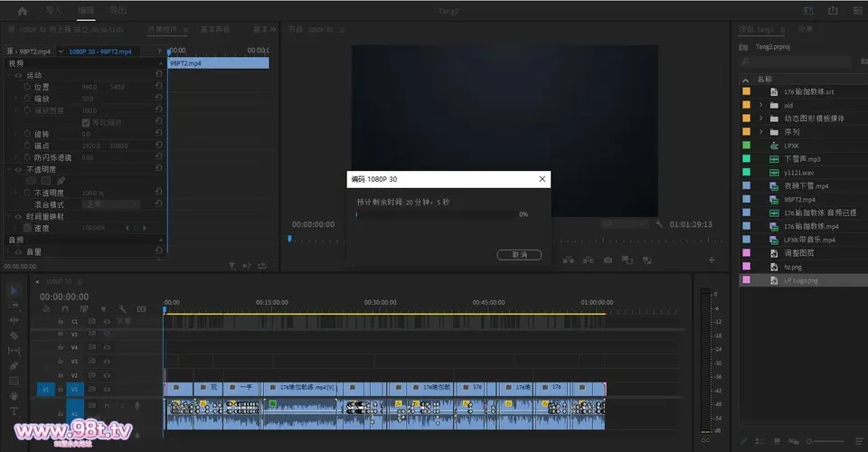Create ellipse mask under 不透明度
This screenshot has width=868, height=452.
(31, 181)
